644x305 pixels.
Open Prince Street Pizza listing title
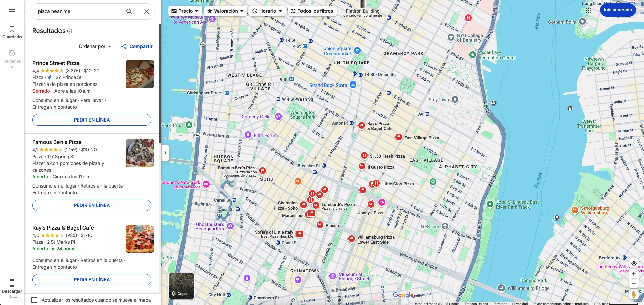(56, 63)
